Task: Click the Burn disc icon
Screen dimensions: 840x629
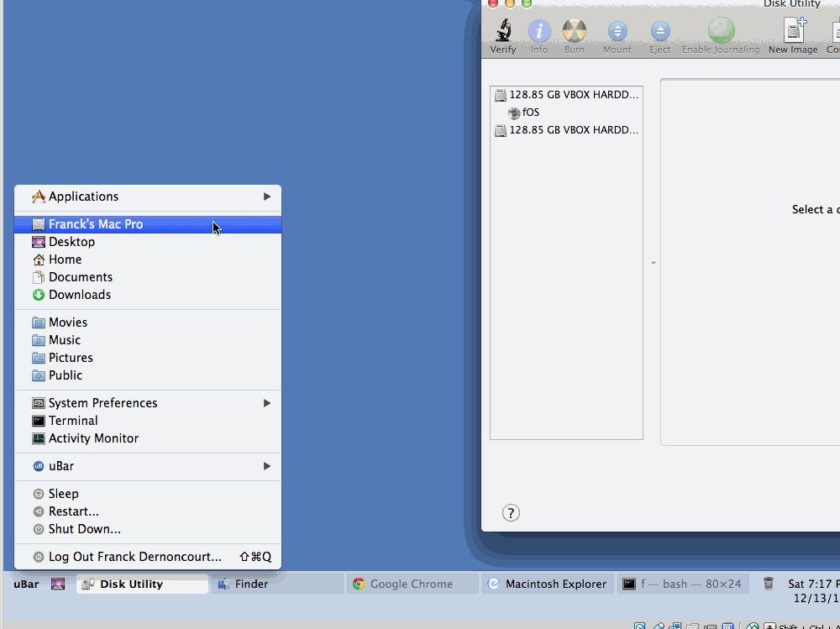Action: (x=575, y=30)
